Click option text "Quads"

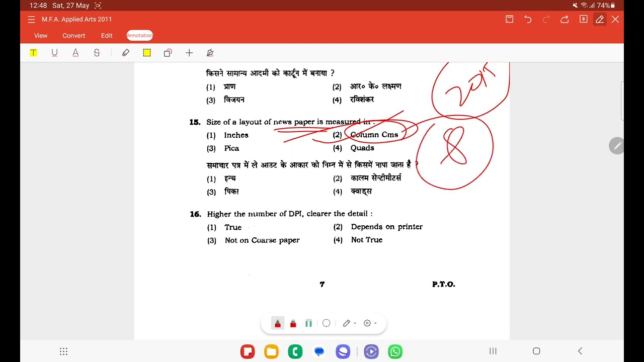362,148
